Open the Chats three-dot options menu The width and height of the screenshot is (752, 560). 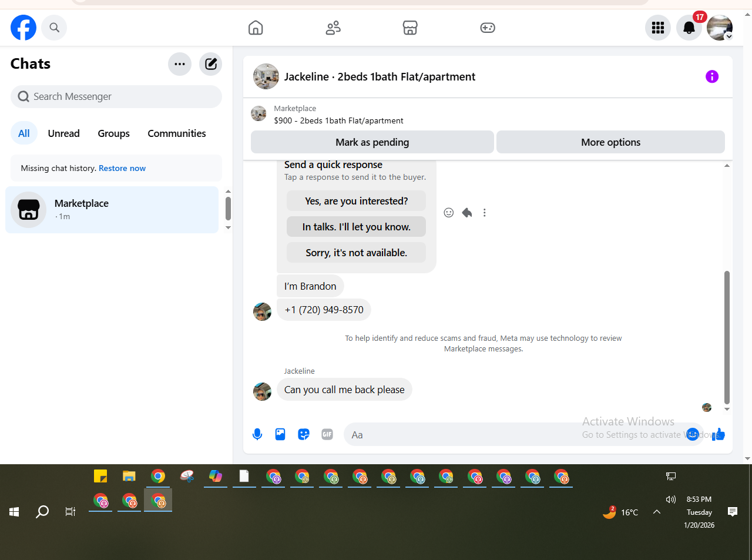tap(180, 64)
